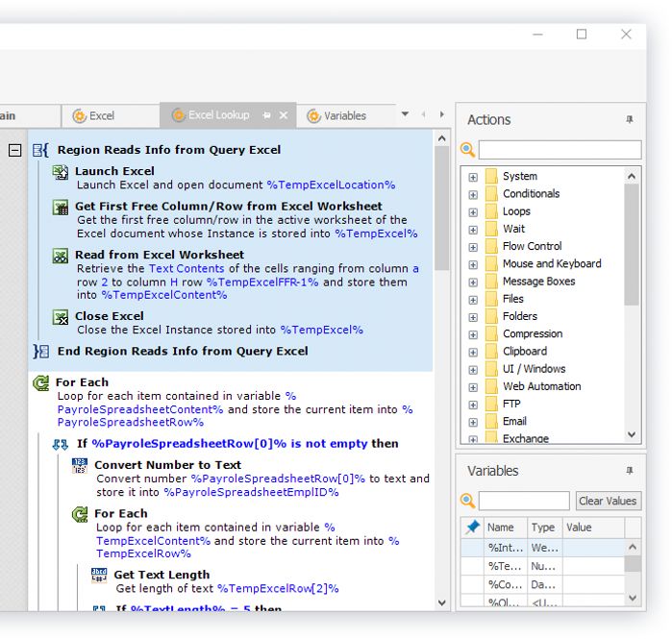Expand the Folders actions group

point(473,317)
